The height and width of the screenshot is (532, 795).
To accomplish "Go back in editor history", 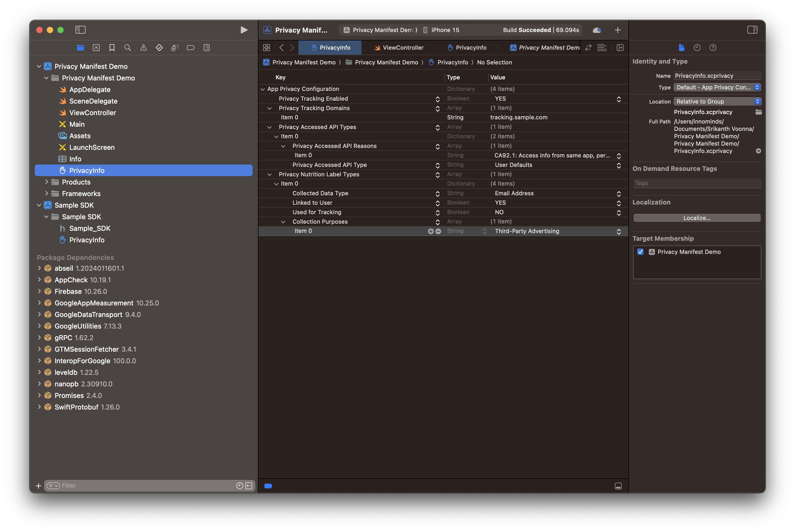I will pos(282,48).
